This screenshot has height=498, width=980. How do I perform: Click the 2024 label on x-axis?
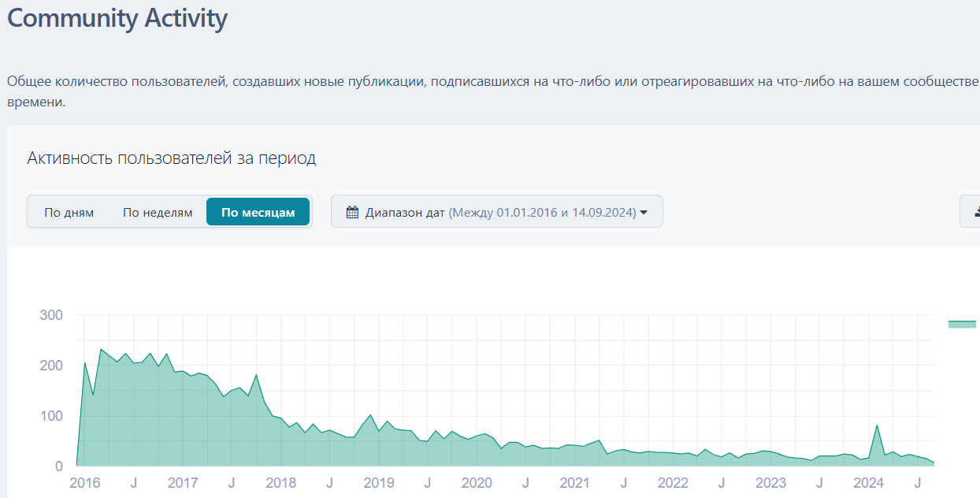[x=869, y=483]
